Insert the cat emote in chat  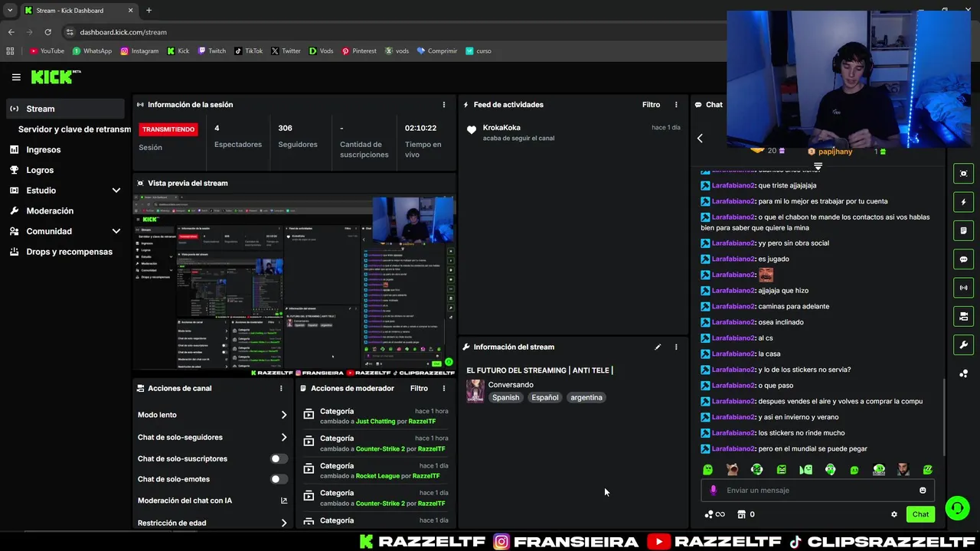tap(733, 469)
